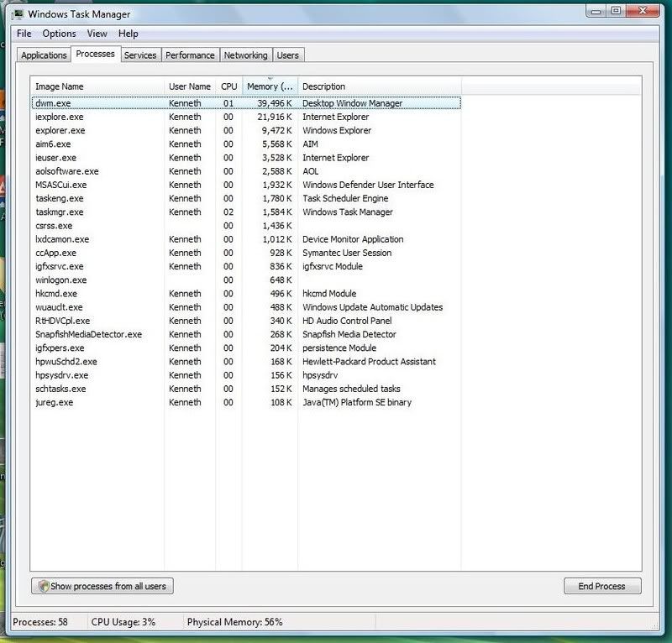This screenshot has height=643, width=672.
Task: Maximize the Task Manager window
Action: click(616, 11)
